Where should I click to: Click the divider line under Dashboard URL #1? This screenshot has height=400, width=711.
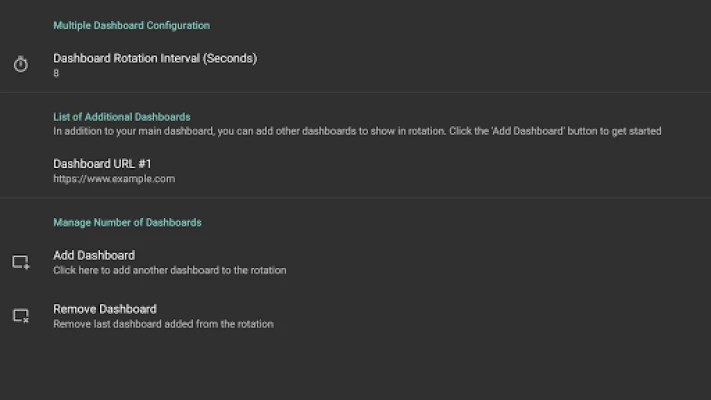pos(355,197)
